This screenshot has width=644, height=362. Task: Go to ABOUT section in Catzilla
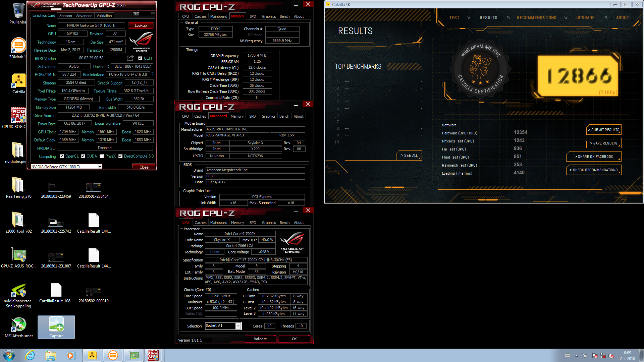coord(623,18)
